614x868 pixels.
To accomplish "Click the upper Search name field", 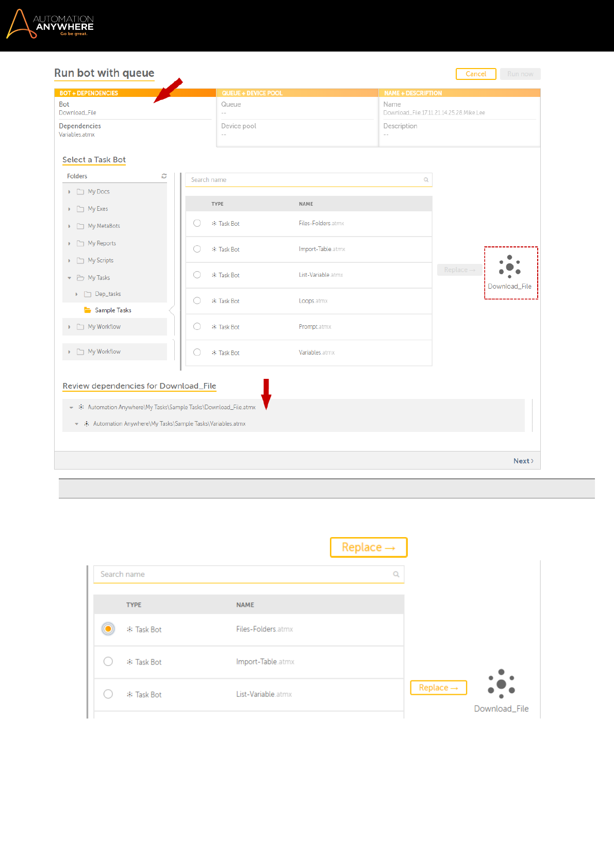I will tap(309, 180).
